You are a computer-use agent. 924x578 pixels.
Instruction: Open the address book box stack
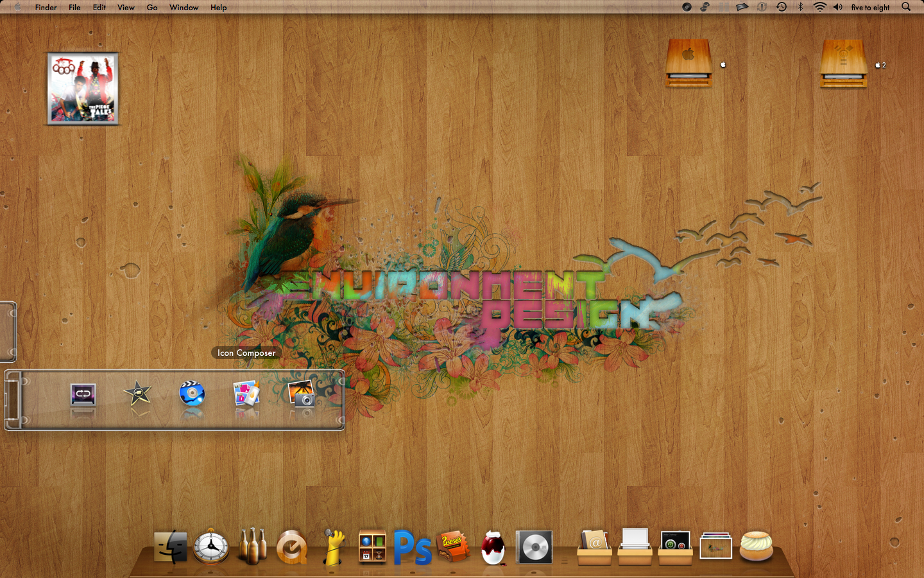594,547
